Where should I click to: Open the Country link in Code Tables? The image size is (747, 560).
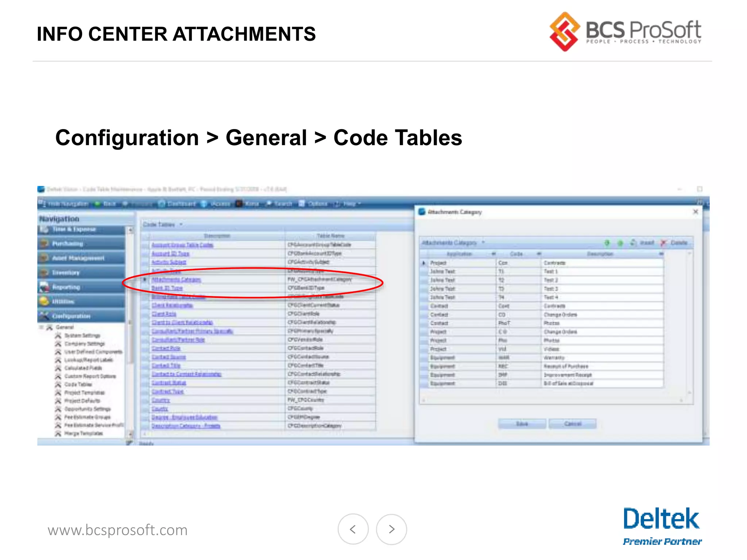tap(161, 400)
